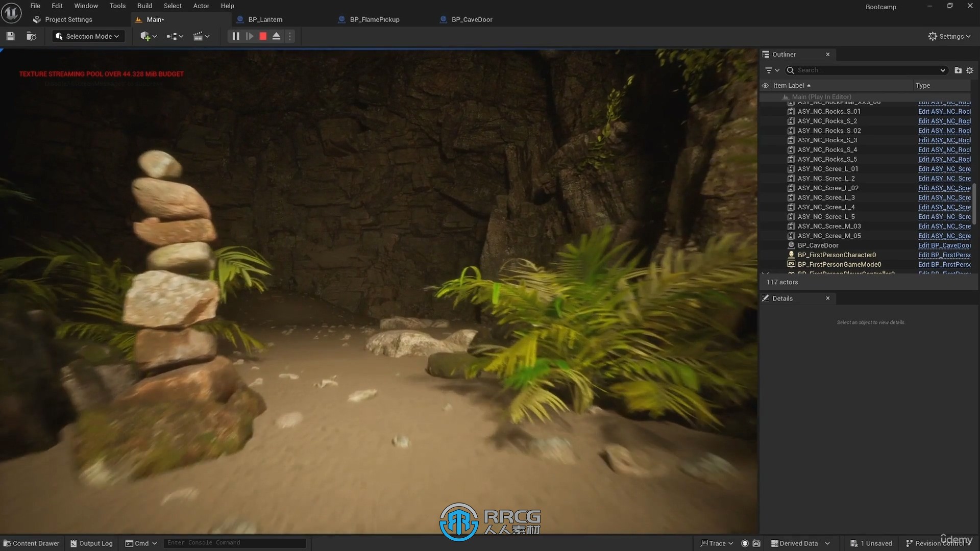
Task: Click the Edit BP_CaveDoor link
Action: pyautogui.click(x=944, y=245)
